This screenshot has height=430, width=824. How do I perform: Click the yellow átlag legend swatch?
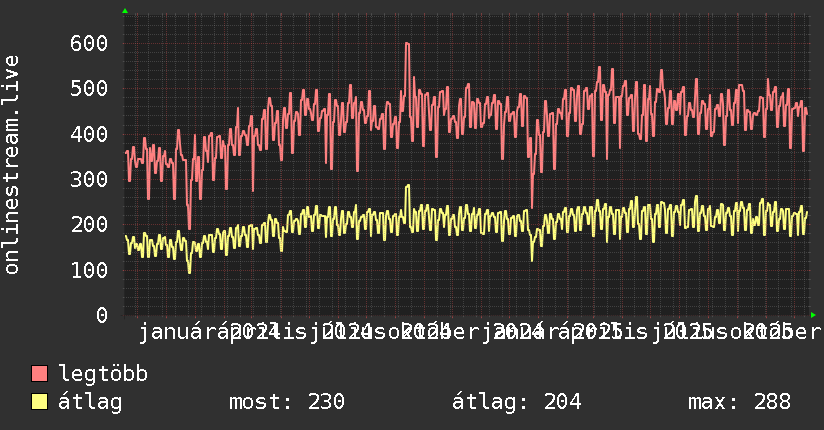pos(39,402)
